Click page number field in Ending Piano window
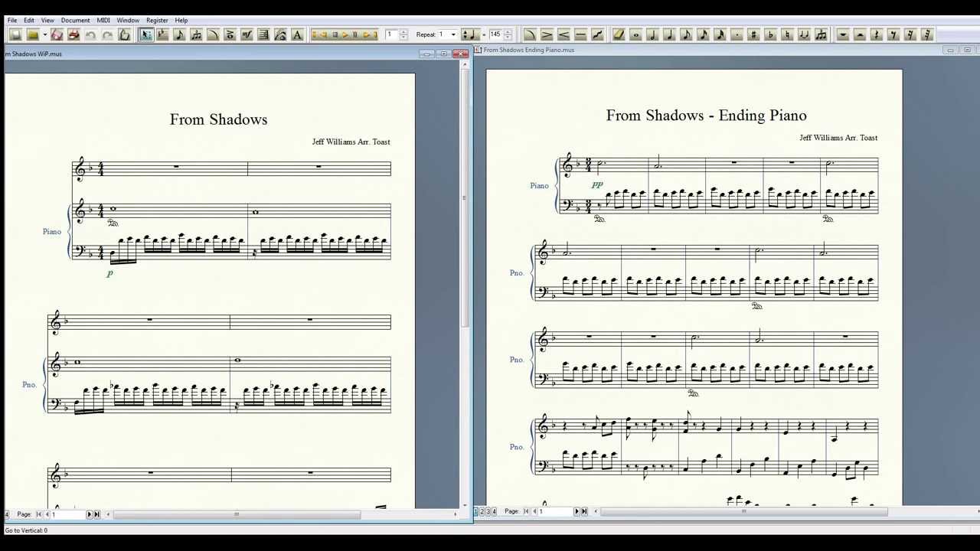 point(555,511)
